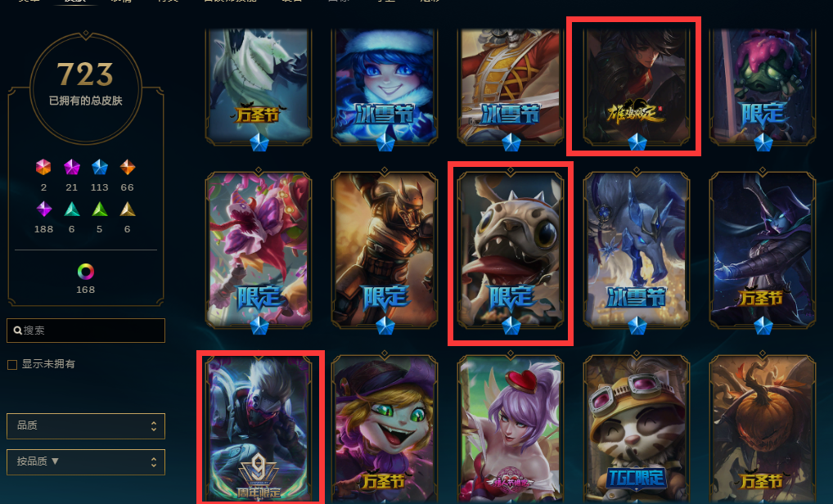Choose the orange gem with count 66
The image size is (833, 504).
pyautogui.click(x=128, y=167)
